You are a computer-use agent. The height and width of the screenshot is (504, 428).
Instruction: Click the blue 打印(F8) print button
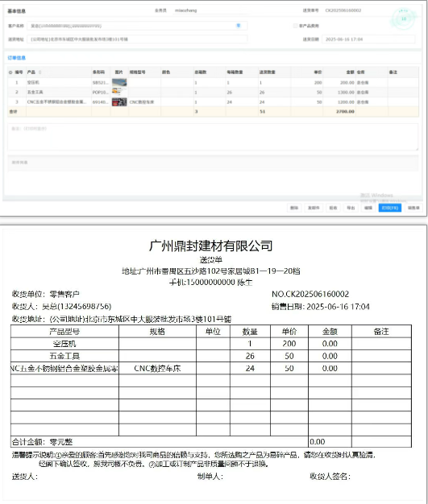389,208
